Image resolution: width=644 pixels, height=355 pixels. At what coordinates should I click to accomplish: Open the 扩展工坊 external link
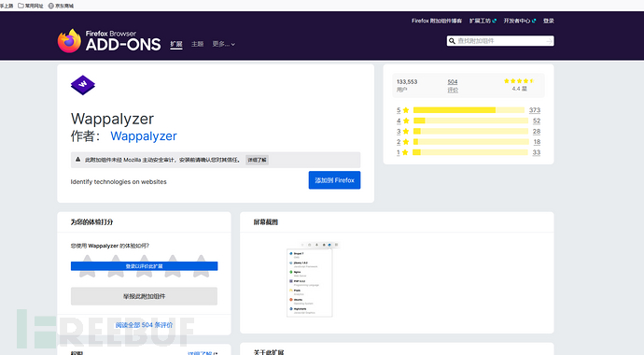tap(483, 21)
